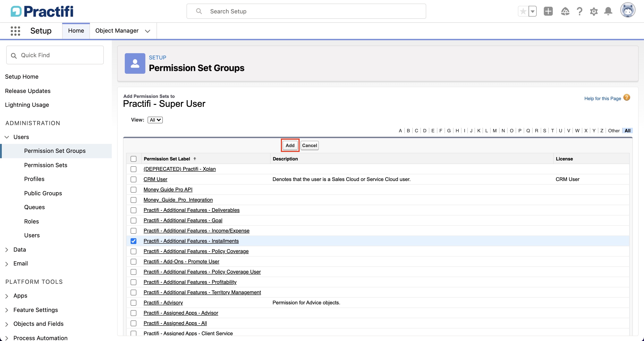This screenshot has width=644, height=341.
Task: Check the (DEPRECATED) Practifi - Xplan checkbox
Action: (133, 169)
